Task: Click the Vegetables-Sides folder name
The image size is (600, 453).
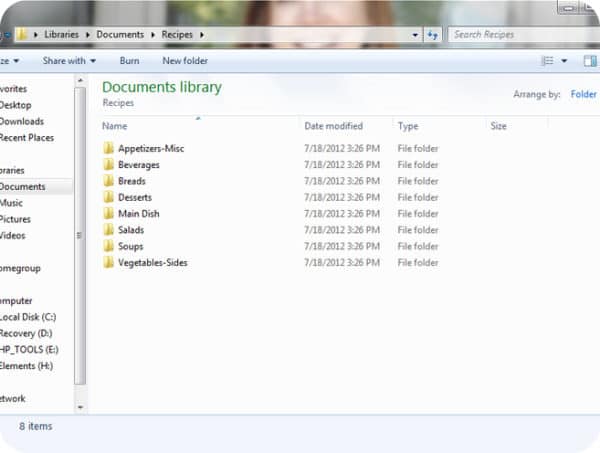Action: (x=153, y=263)
